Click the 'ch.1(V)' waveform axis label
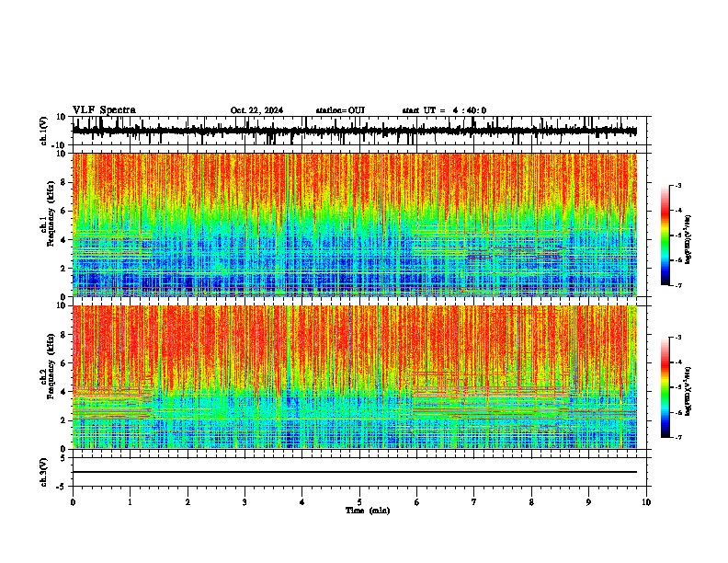Viewport: 728px width, 563px height. tap(45, 131)
